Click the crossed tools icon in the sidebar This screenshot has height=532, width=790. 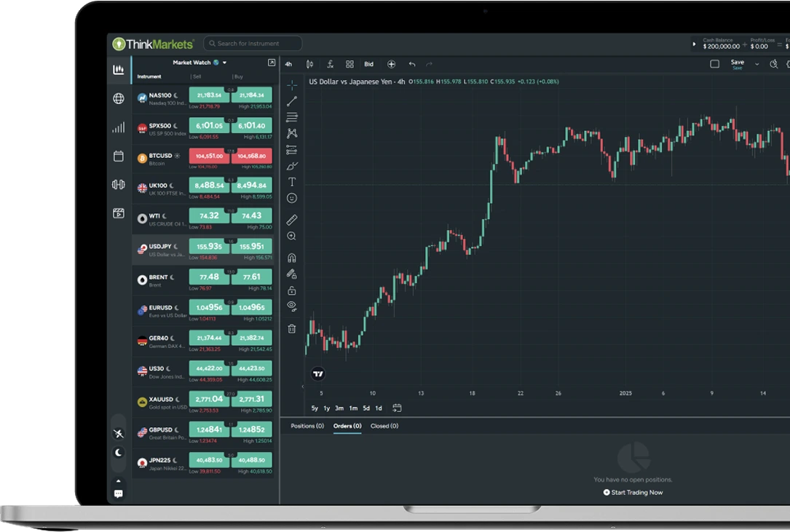[119, 433]
